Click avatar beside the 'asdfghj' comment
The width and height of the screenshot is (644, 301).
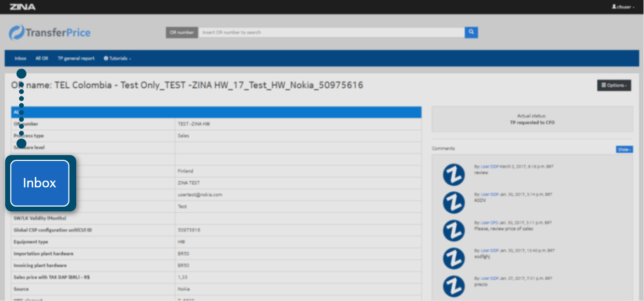(454, 258)
